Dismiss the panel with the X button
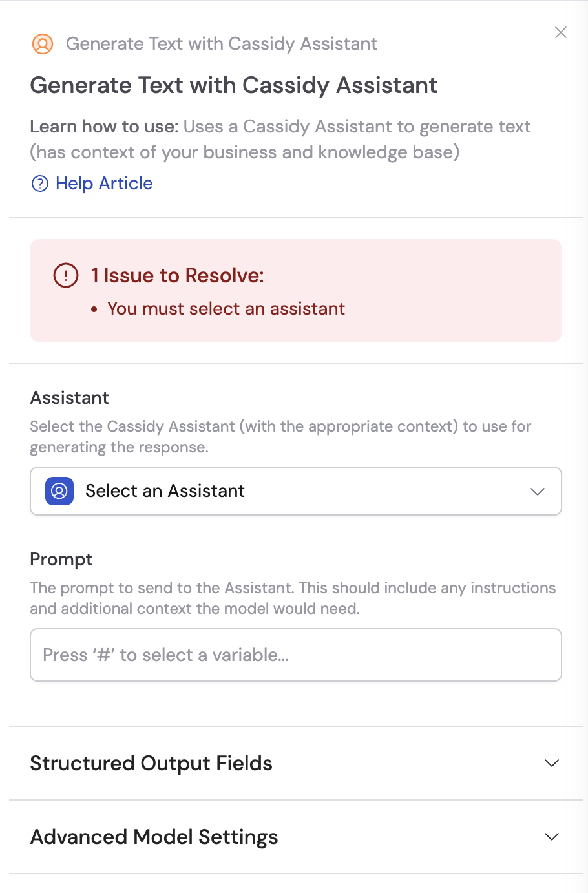This screenshot has height=893, width=588. click(x=560, y=32)
